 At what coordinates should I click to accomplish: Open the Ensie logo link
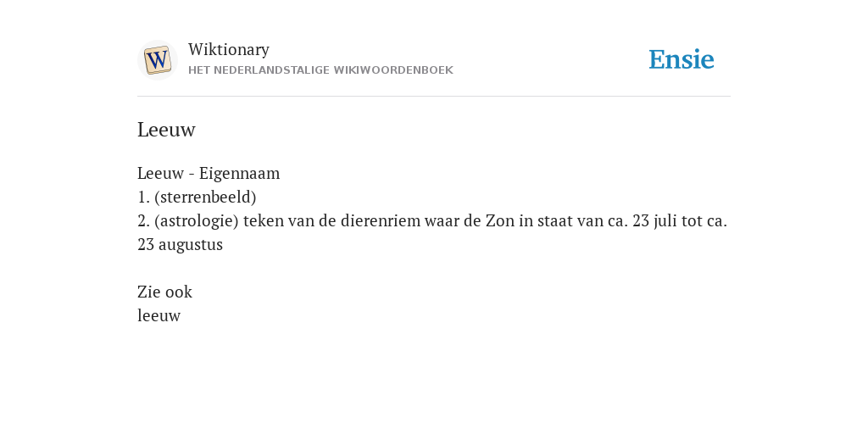coord(682,59)
